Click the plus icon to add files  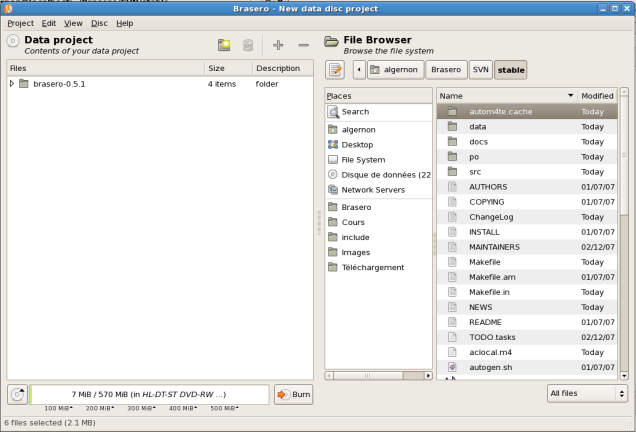point(278,45)
